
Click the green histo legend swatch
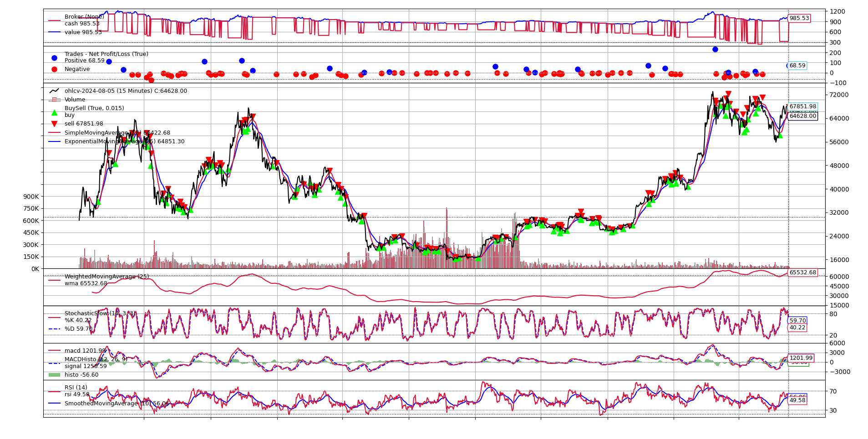point(54,375)
